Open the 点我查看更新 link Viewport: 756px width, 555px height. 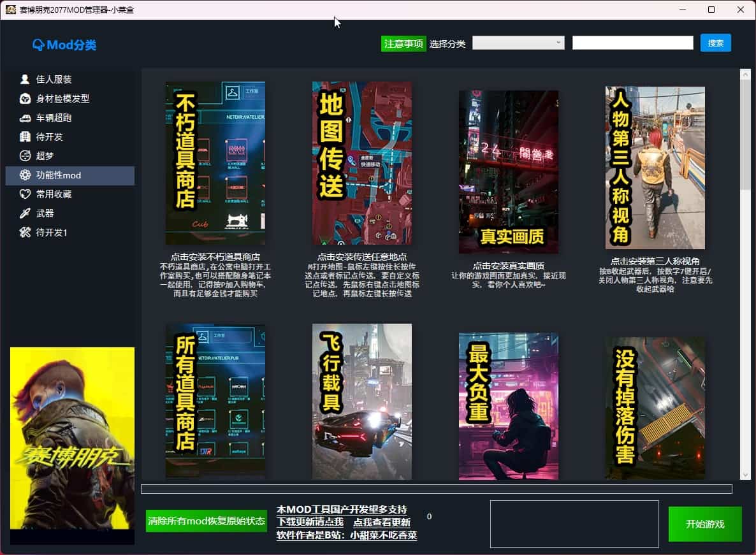click(x=382, y=522)
